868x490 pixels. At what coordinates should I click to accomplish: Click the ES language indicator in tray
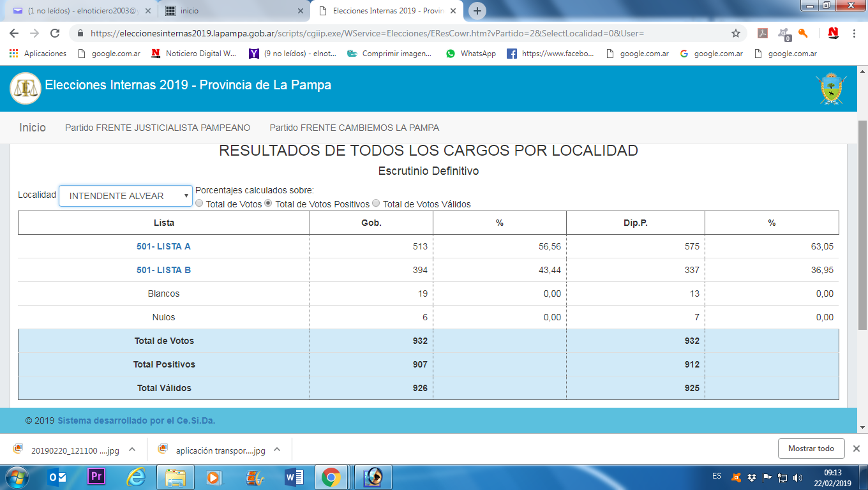[x=717, y=476]
